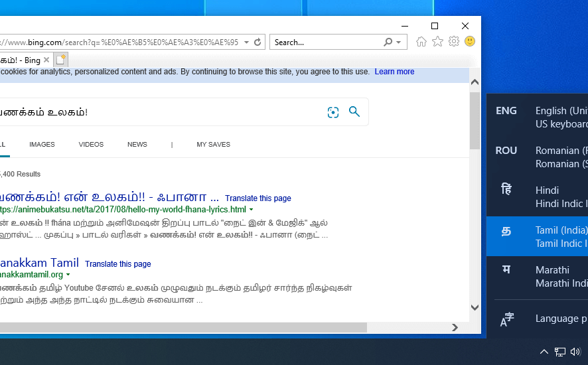Maximize the browser window
This screenshot has height=365, width=588.
pyautogui.click(x=435, y=26)
